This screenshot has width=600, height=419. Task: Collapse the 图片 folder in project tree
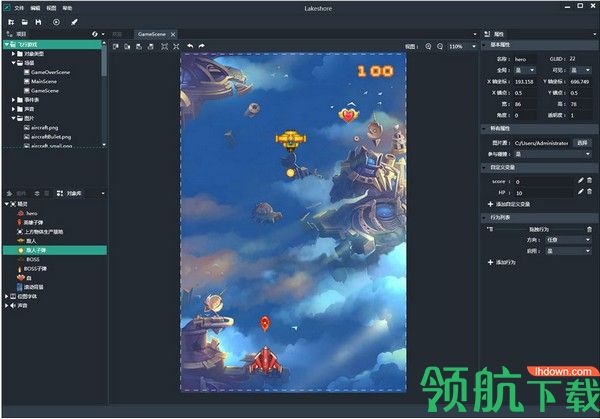13,118
